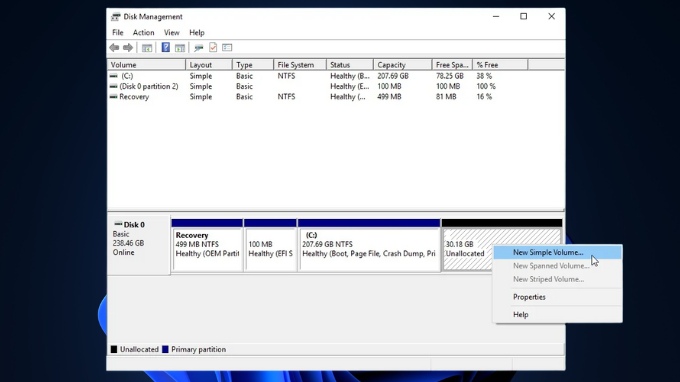Open the View menu

click(x=172, y=33)
